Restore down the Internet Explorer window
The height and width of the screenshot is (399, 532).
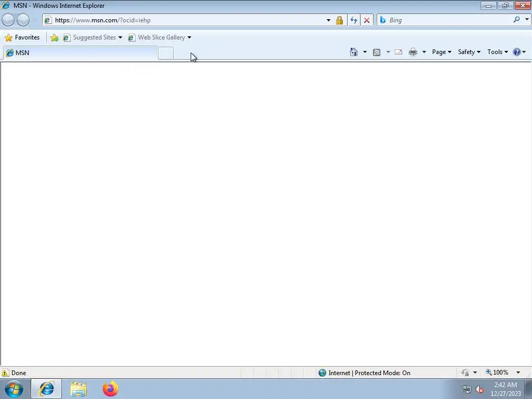tap(506, 5)
